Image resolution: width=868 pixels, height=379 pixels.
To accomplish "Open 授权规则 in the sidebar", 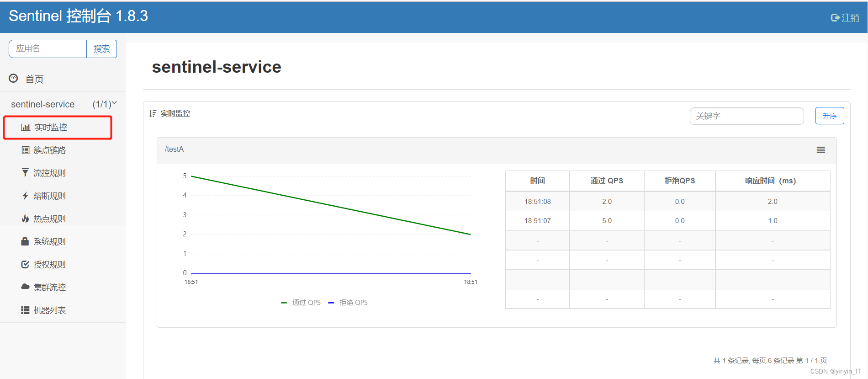I will (49, 264).
